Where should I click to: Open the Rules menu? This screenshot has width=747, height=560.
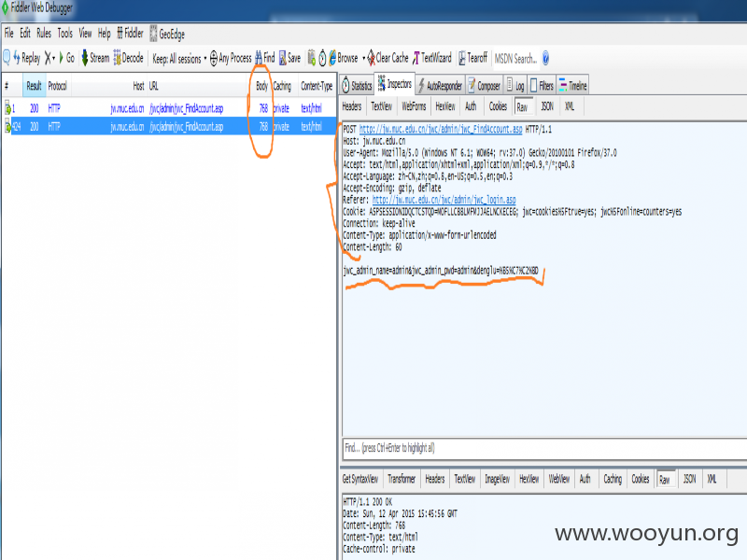44,34
